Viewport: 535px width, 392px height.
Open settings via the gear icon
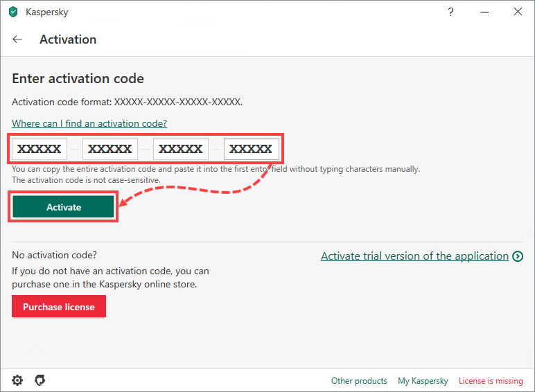[x=17, y=380]
